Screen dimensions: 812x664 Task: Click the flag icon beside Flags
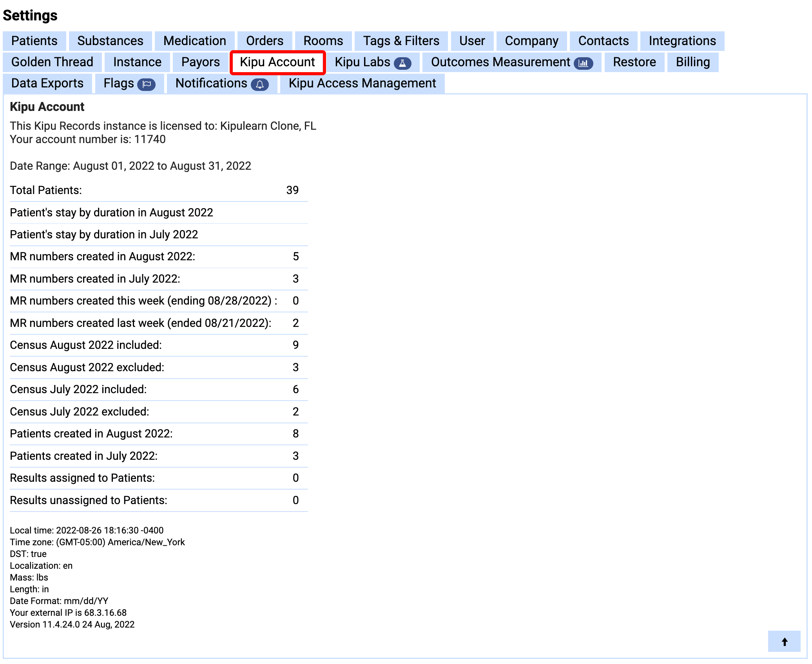(147, 84)
